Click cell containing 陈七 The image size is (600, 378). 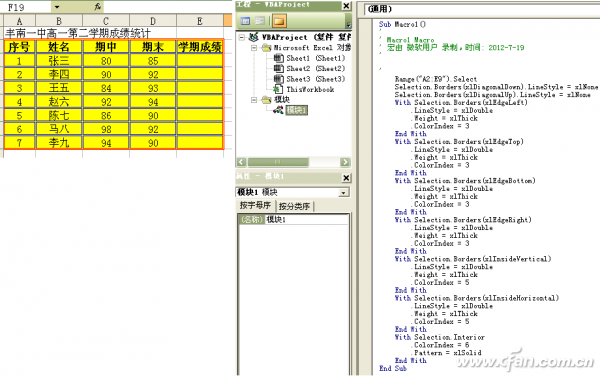click(x=59, y=115)
